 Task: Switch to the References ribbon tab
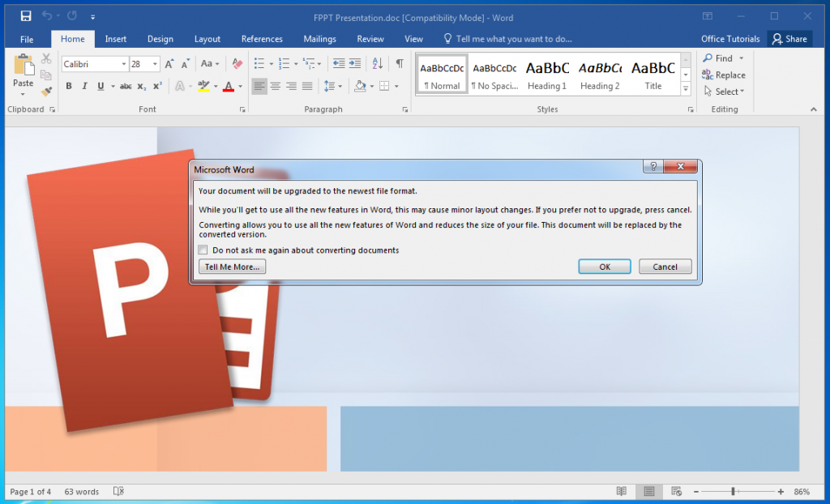262,38
